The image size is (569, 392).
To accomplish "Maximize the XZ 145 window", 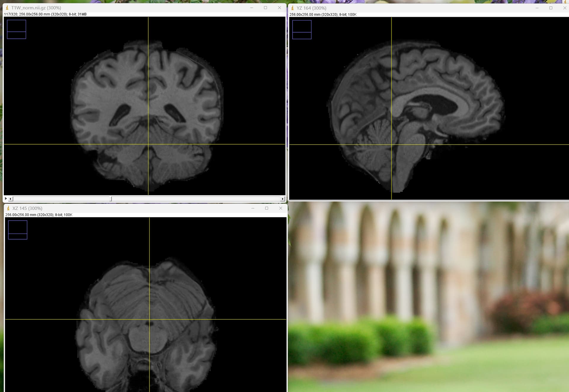I will click(x=267, y=208).
